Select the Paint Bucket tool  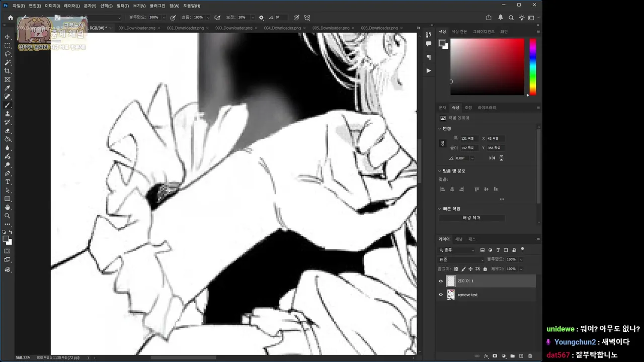tap(8, 139)
